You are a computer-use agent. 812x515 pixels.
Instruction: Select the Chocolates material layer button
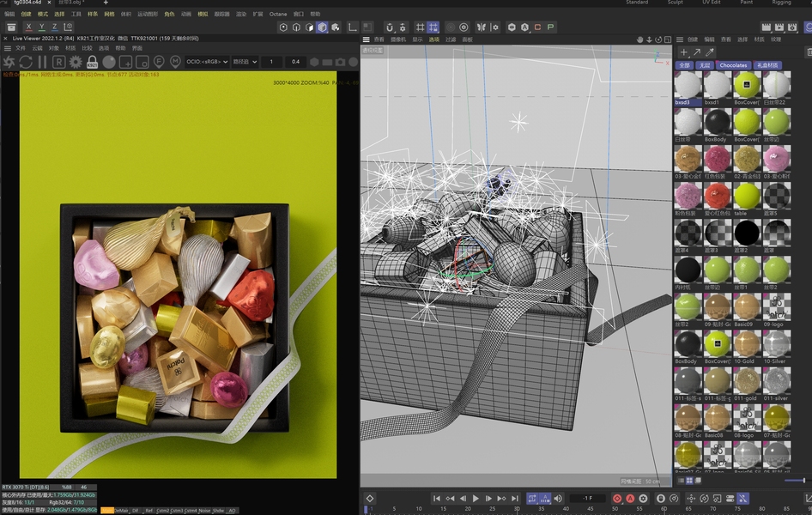click(733, 65)
